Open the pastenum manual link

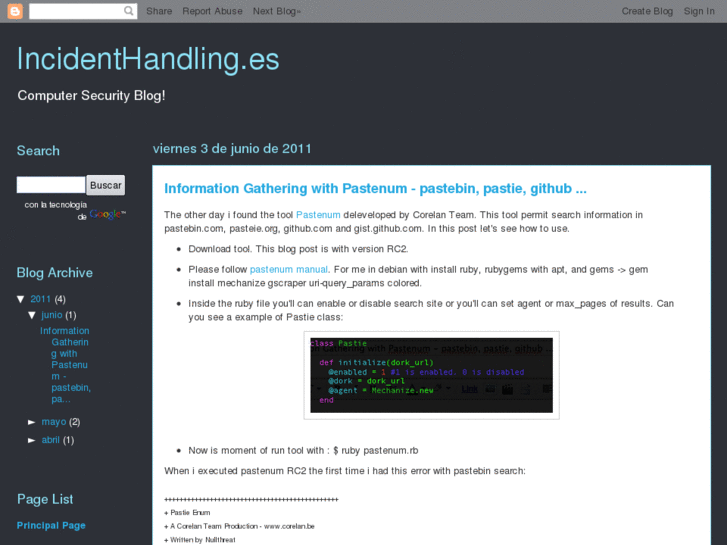click(x=288, y=269)
